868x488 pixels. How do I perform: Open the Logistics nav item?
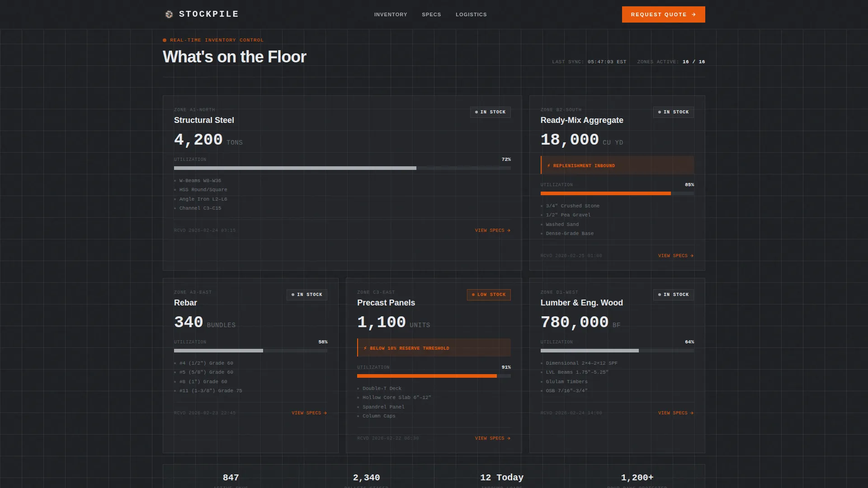click(471, 14)
